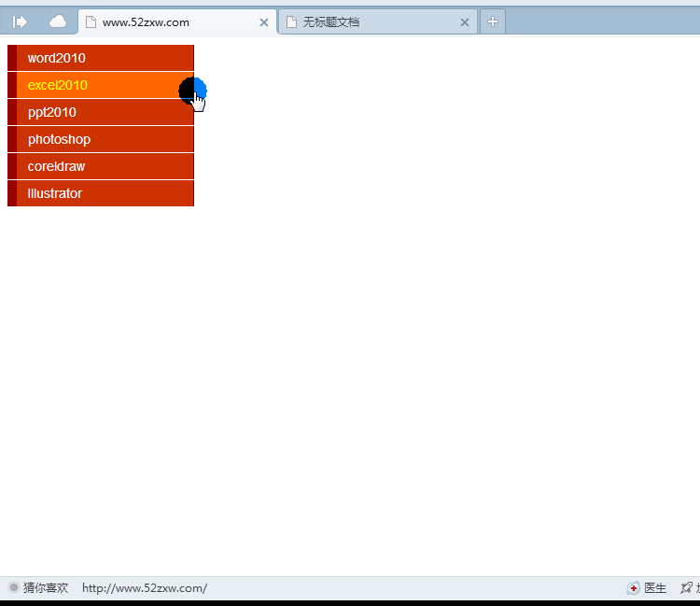Close the 无标题文档 tab
Screen dimensions: 700x606
pos(464,22)
